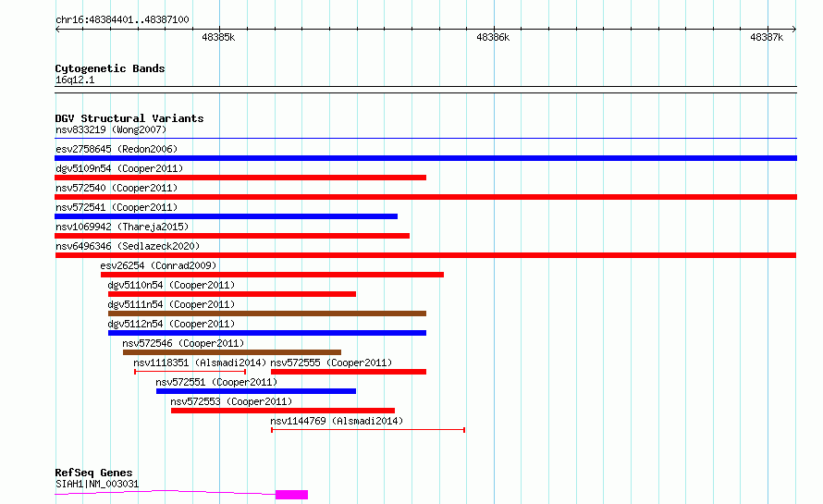
Task: Select the brown bar under dgv5111n54
Action: (267, 313)
